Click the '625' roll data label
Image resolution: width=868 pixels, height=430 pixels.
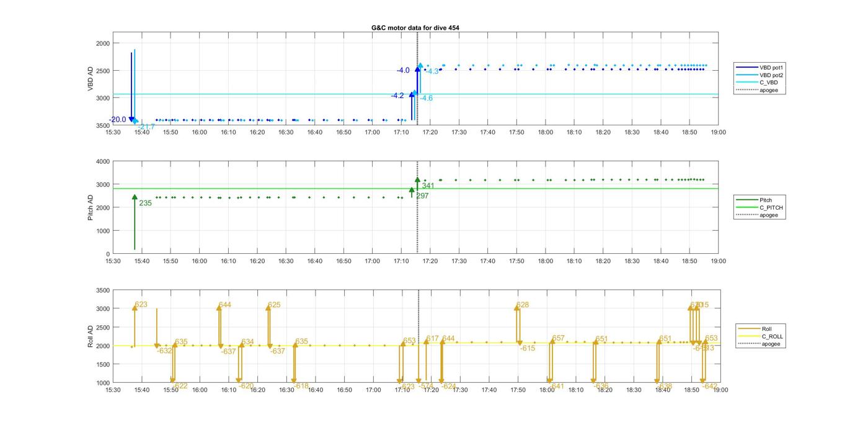274,305
